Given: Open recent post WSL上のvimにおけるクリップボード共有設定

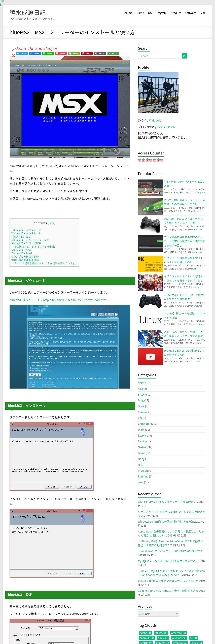Looking at the screenshot, I should (x=165, y=502).
